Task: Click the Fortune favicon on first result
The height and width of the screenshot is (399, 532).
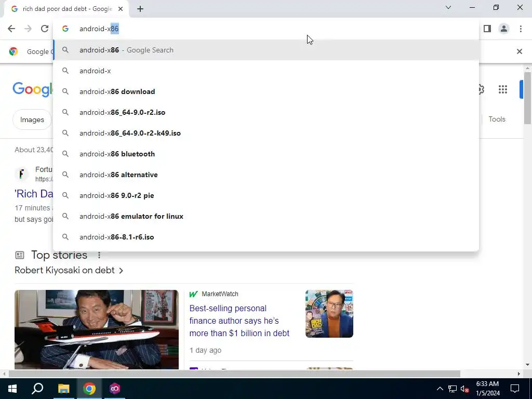Action: (21, 175)
